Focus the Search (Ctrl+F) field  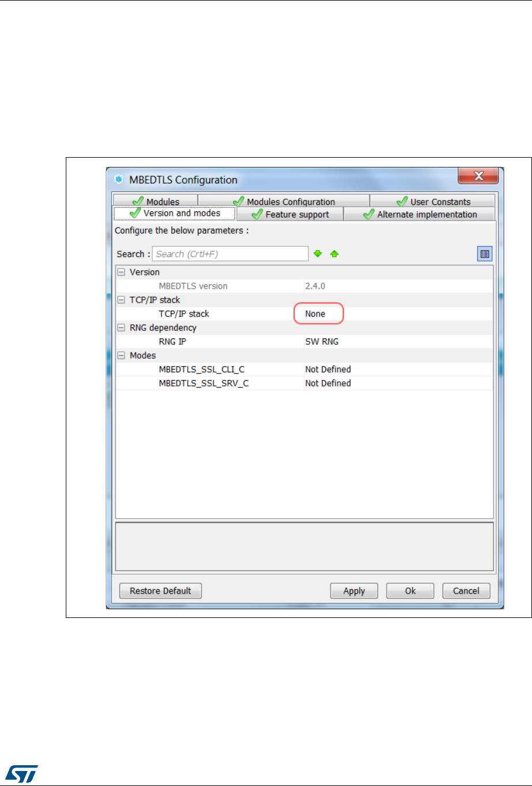(x=230, y=254)
